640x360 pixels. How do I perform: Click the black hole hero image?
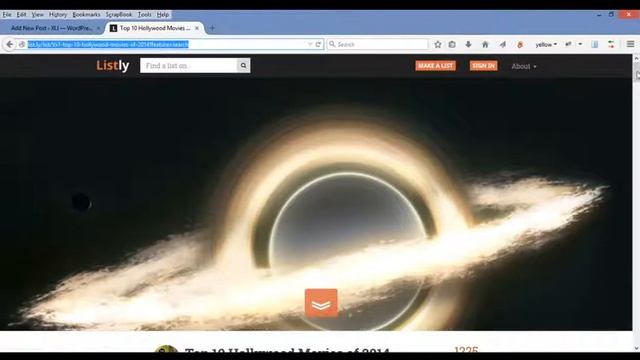click(x=316, y=204)
